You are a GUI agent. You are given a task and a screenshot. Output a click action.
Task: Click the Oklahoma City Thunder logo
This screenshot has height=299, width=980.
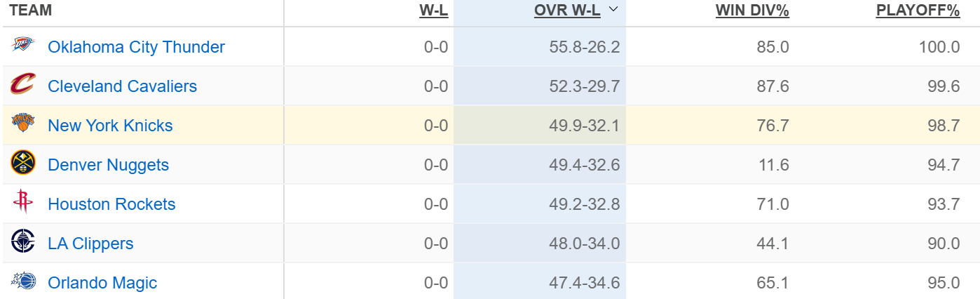tap(22, 46)
